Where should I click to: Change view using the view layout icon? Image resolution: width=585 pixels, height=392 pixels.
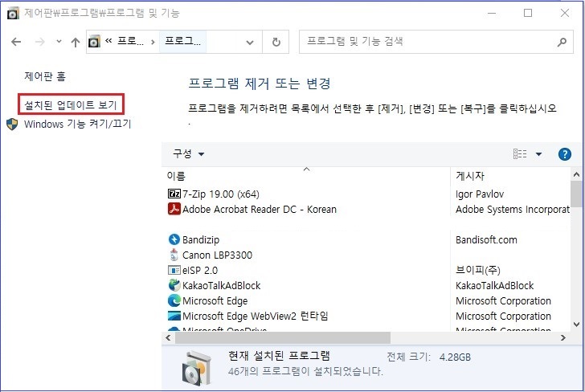(520, 153)
